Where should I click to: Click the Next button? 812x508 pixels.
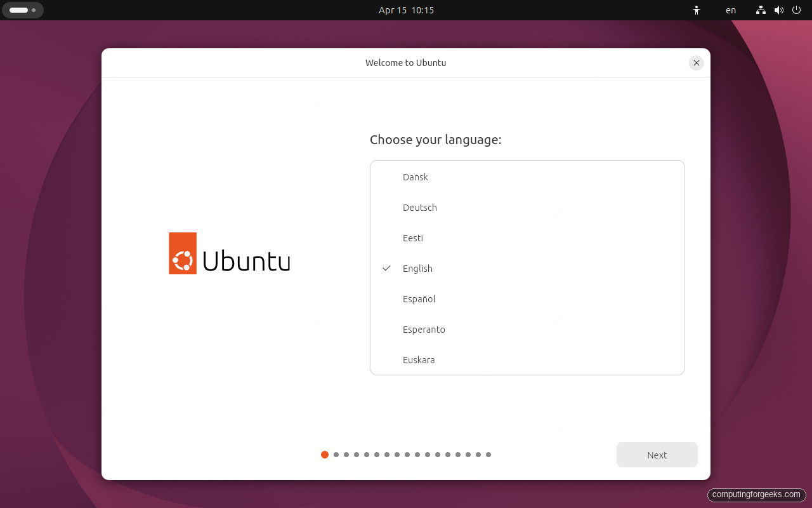[x=657, y=455]
